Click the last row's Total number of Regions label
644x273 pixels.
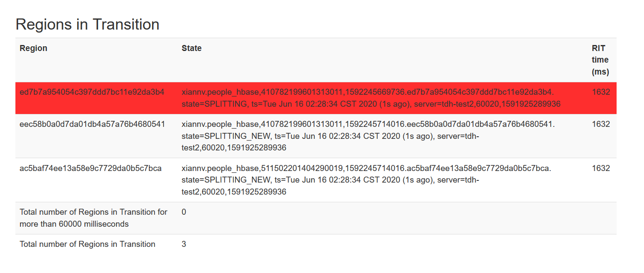[x=87, y=244]
